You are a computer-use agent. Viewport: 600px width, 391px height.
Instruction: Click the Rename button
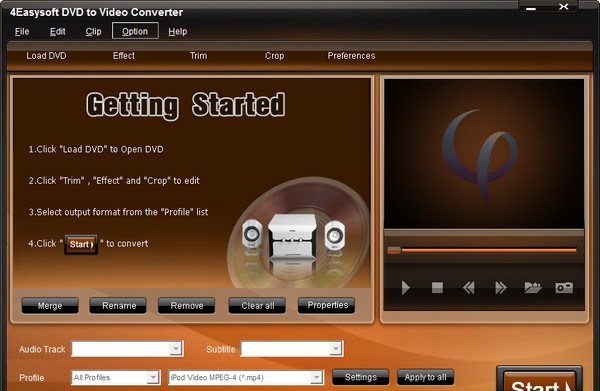[x=118, y=306]
